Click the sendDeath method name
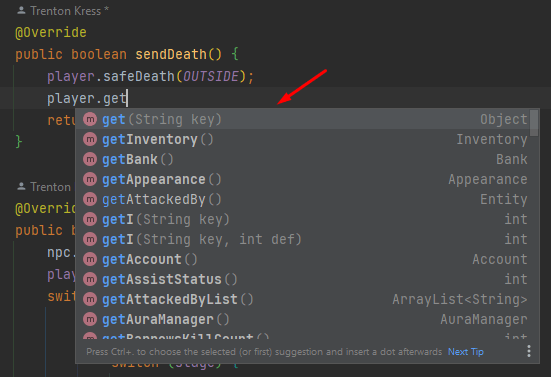Screen dimensions: 551x377 (171, 54)
